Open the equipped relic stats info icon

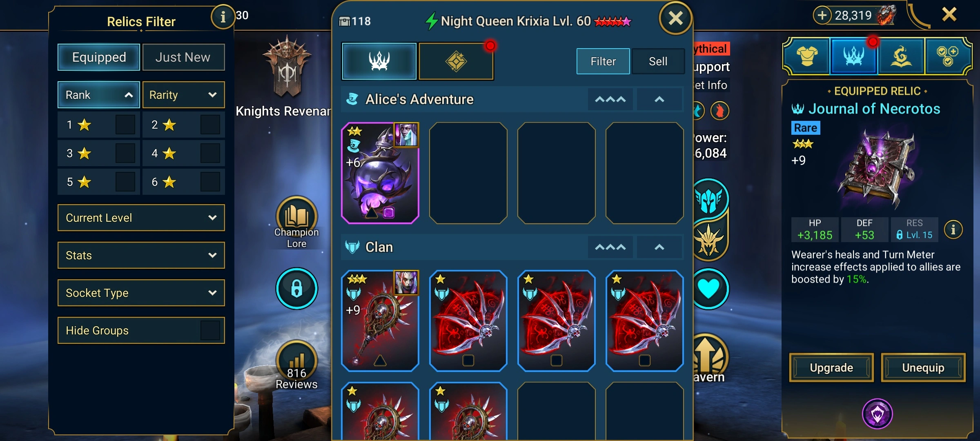[x=953, y=230]
